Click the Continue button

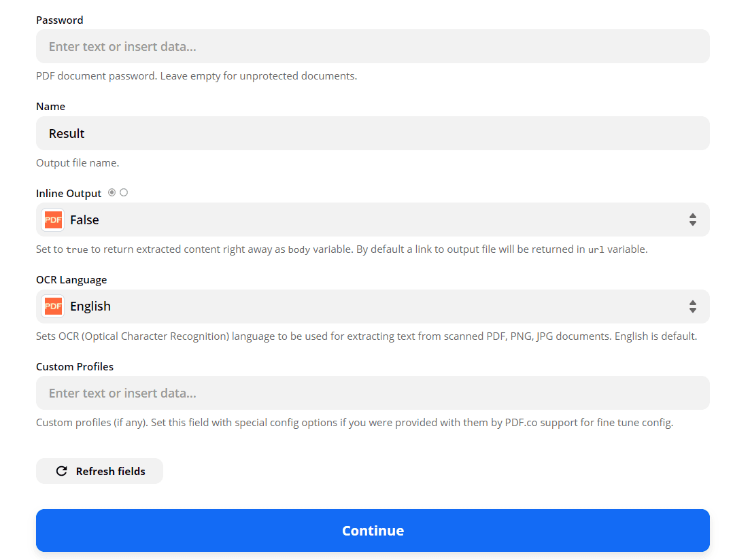(373, 531)
